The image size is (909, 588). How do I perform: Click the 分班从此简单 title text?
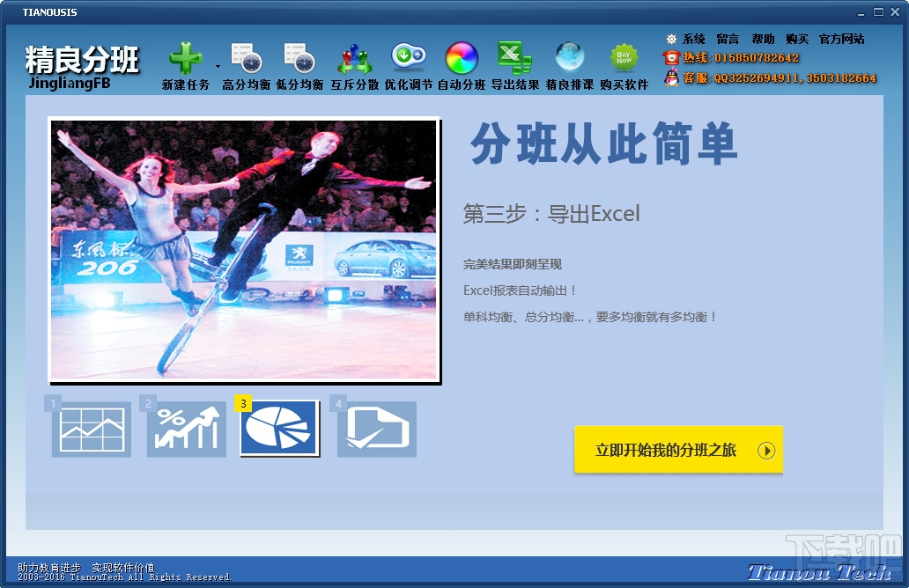coord(603,143)
